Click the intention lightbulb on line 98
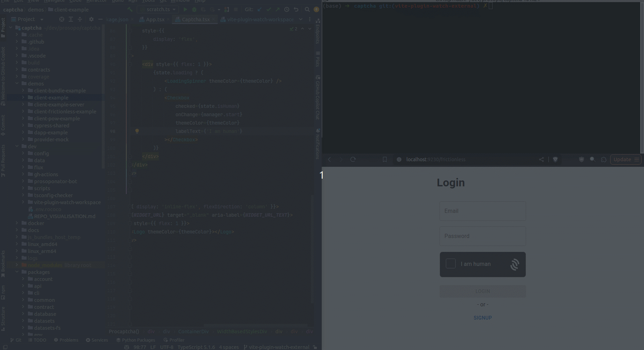Screen dimensions: 644x350 [137, 131]
